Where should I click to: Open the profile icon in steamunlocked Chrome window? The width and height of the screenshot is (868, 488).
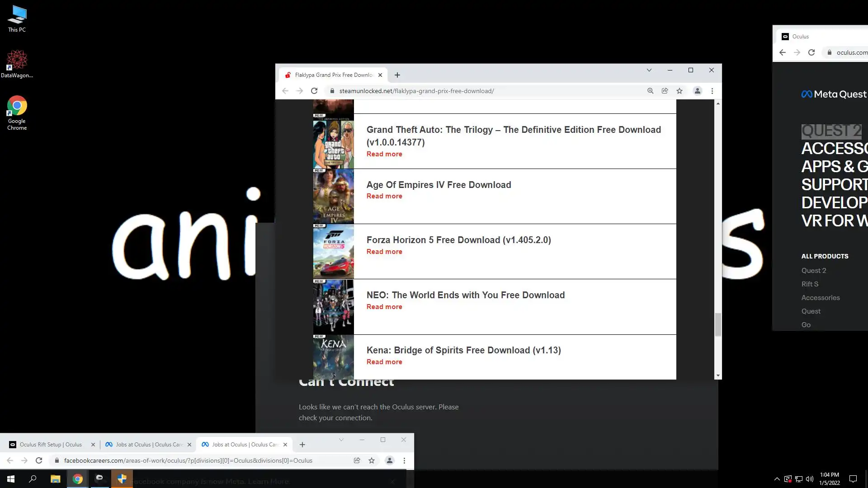click(697, 91)
